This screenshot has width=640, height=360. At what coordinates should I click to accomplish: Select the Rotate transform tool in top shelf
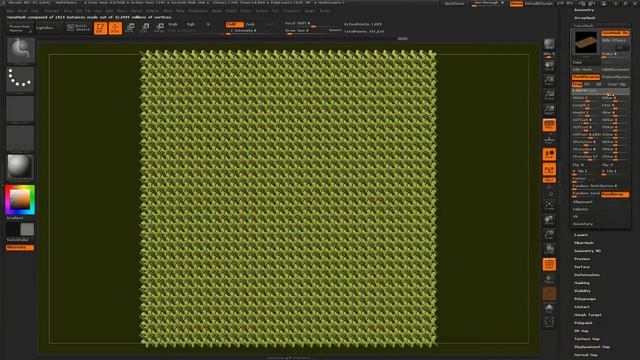tap(160, 28)
